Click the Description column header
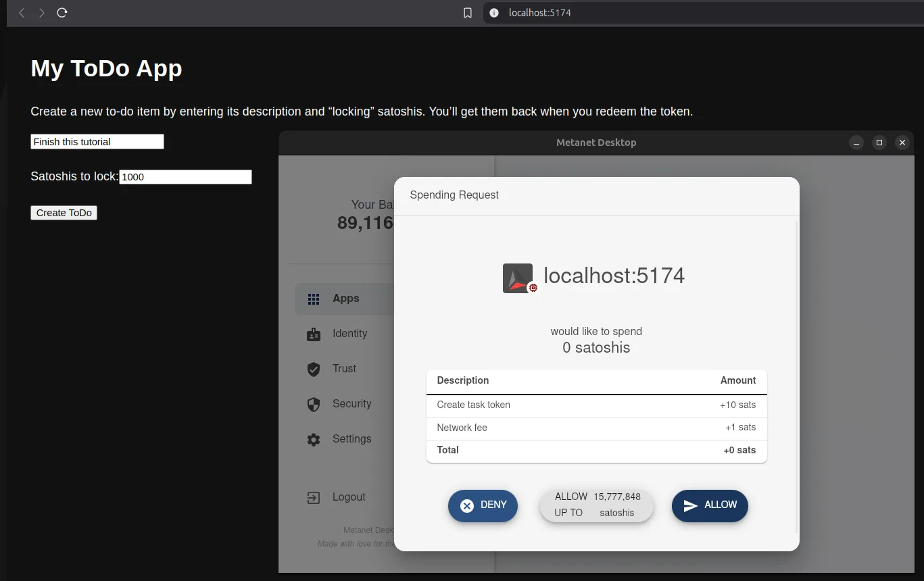This screenshot has height=581, width=924. (463, 381)
